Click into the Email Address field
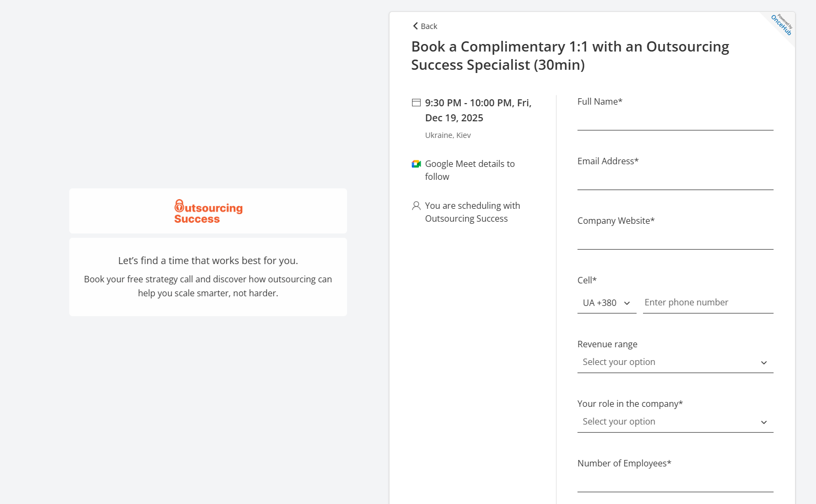Viewport: 816px width, 504px height. [x=675, y=181]
